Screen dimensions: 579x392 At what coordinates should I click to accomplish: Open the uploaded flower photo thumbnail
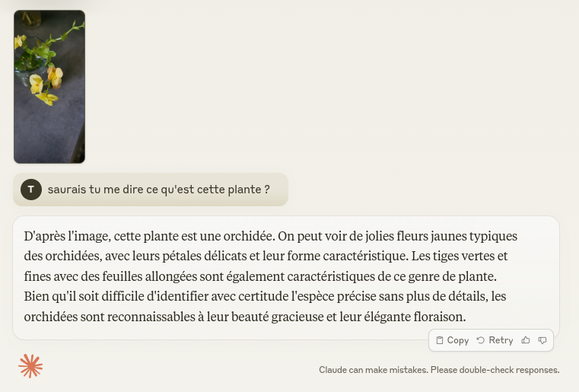click(49, 87)
